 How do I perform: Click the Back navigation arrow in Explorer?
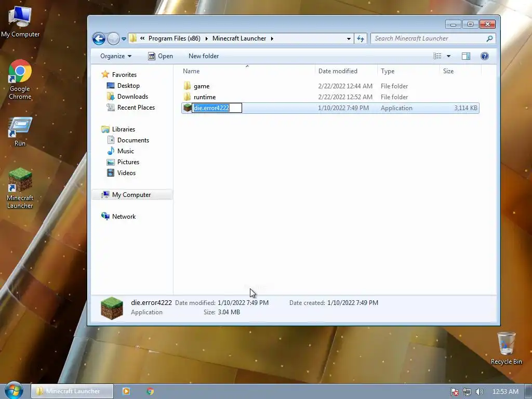pos(99,38)
